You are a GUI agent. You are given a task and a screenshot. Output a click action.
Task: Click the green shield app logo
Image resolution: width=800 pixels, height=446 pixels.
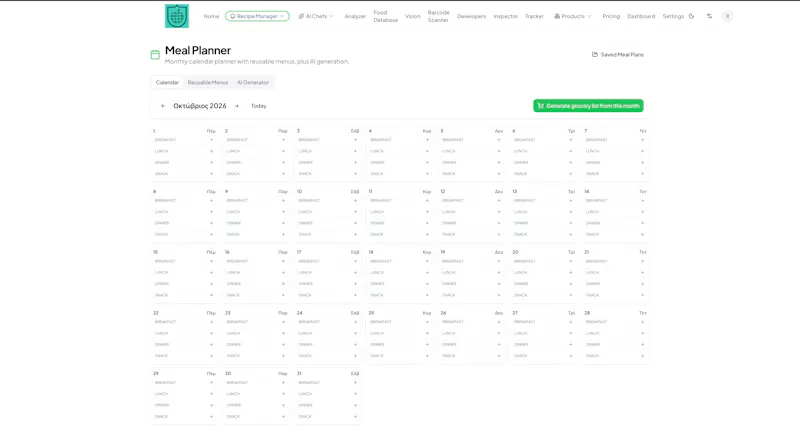(x=177, y=16)
